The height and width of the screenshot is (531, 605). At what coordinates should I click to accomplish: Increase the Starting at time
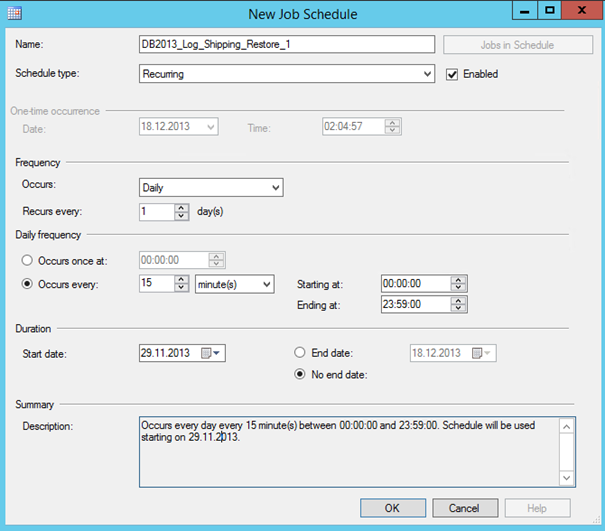pyautogui.click(x=459, y=280)
